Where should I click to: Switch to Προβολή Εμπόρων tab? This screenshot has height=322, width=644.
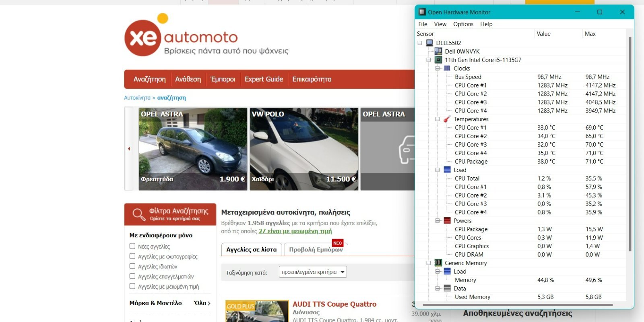point(316,249)
